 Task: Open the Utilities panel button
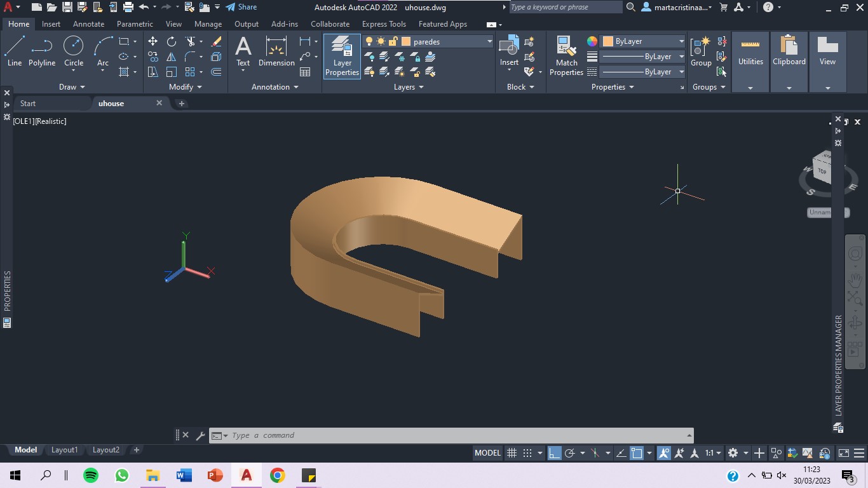pyautogui.click(x=750, y=62)
